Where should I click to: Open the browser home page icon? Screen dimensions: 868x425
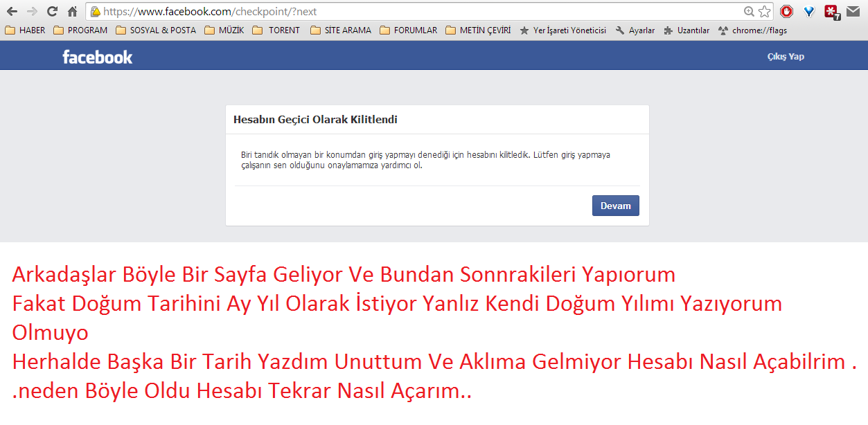(x=72, y=11)
